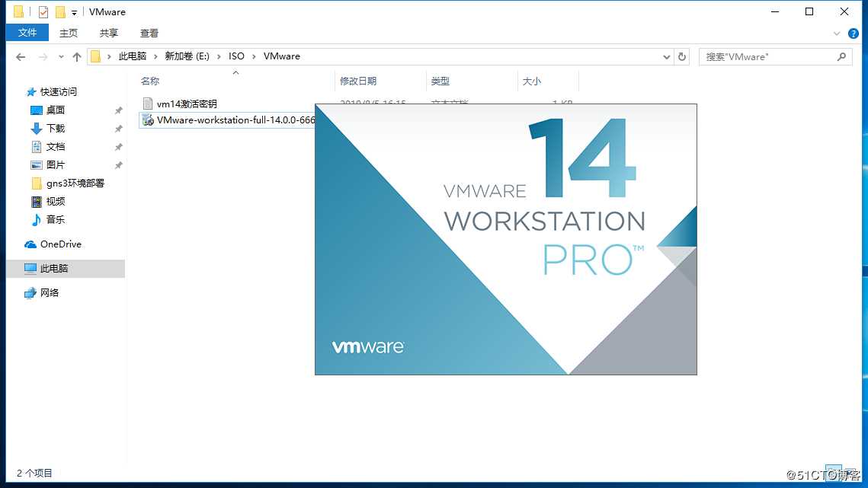
Task: Go back with the left arrow
Action: point(21,56)
